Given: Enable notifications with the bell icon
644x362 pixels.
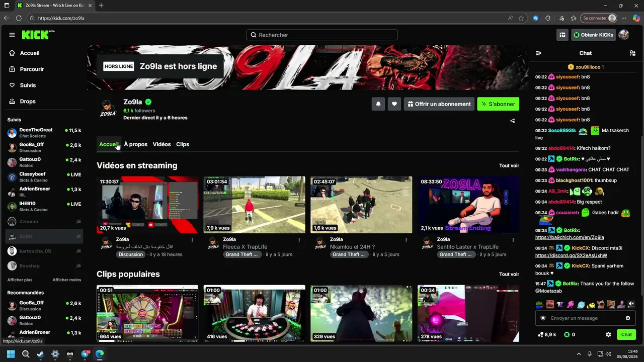Looking at the screenshot, I should pos(378,104).
